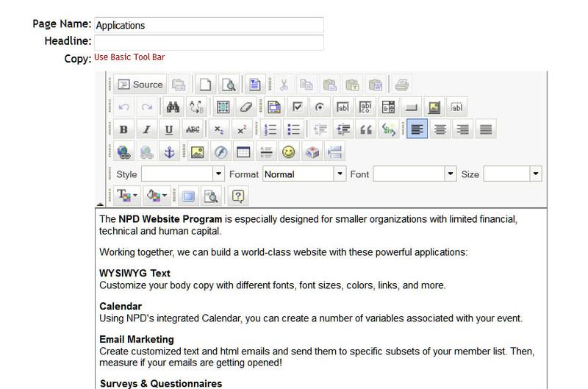The image size is (588, 389).
Task: Open the Size dropdown
Action: click(512, 174)
